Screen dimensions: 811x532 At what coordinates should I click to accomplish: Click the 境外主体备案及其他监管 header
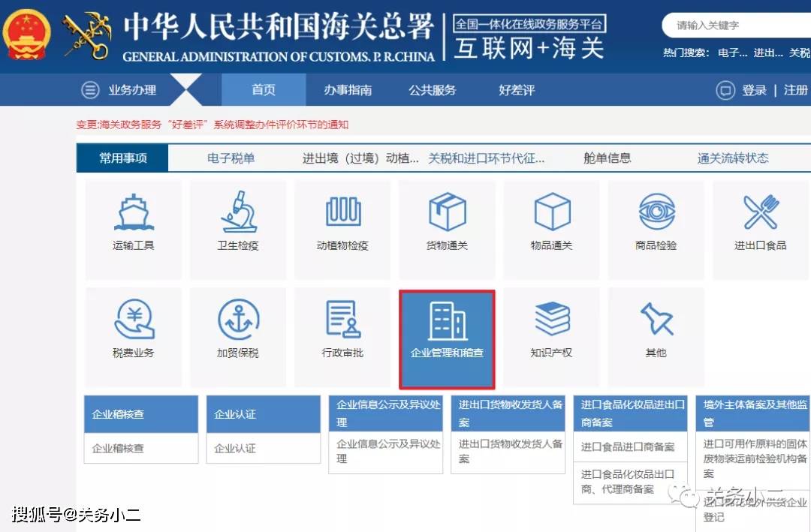pyautogui.click(x=752, y=413)
